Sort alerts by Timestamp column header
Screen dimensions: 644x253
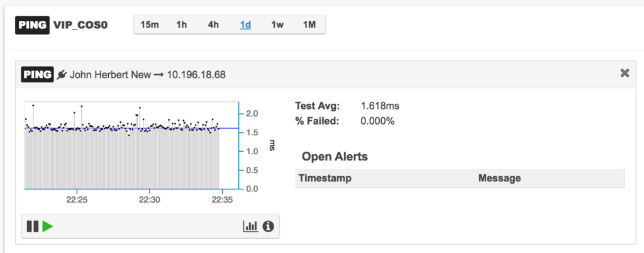click(325, 178)
